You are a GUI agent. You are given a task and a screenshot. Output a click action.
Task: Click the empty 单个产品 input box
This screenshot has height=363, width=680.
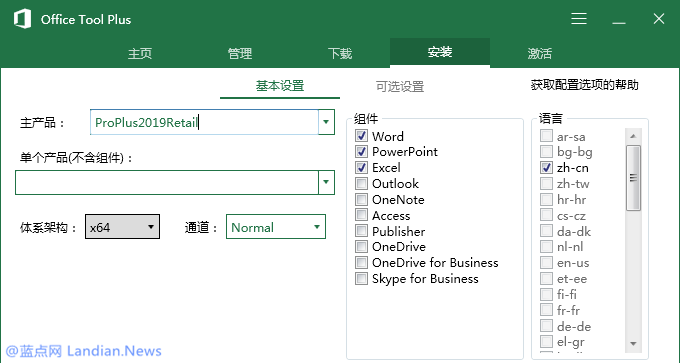[x=167, y=182]
